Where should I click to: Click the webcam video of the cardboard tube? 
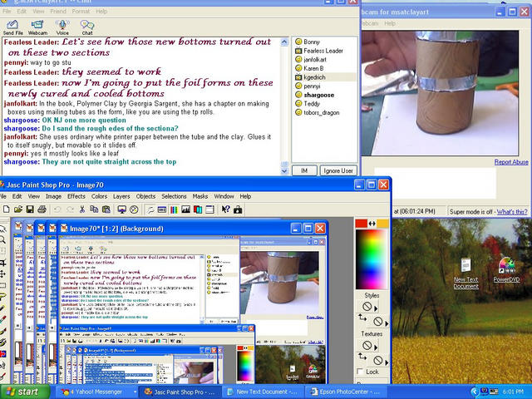click(440, 93)
